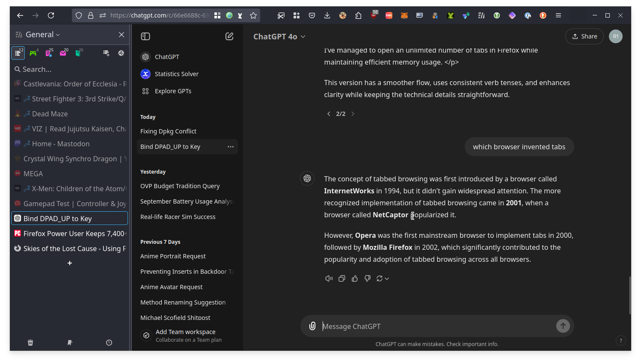Switch to Castlevania: Order of Ecclesia tab
The image size is (641, 364).
(x=70, y=84)
